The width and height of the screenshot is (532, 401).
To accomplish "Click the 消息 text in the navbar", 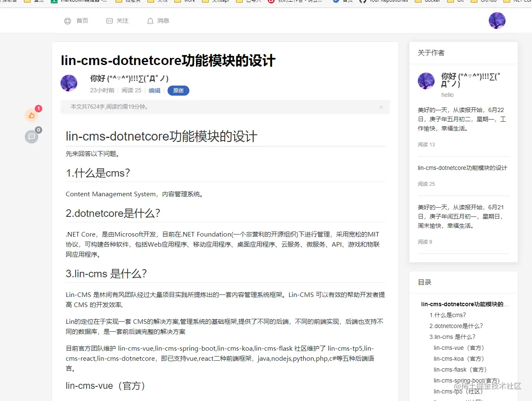I will (163, 21).
